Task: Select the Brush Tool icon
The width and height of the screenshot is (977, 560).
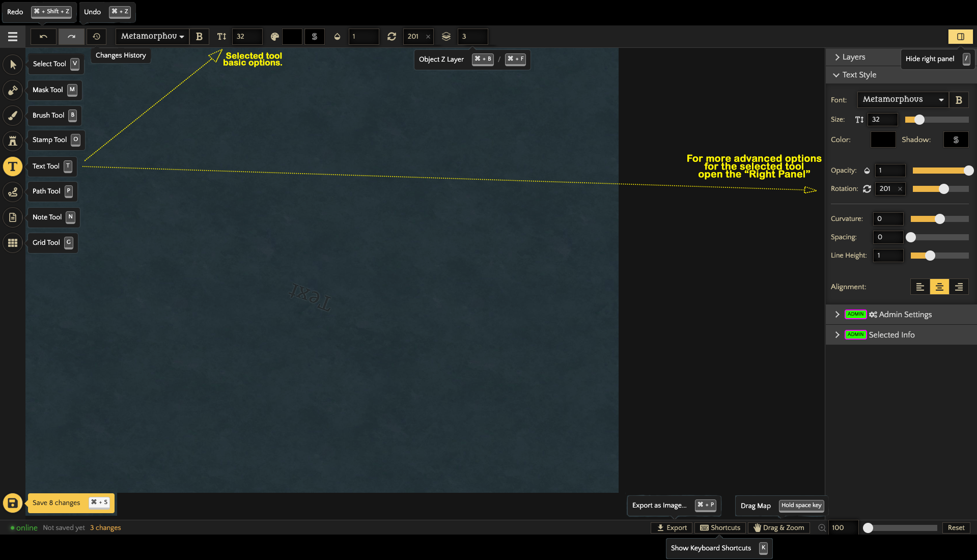Action: 13,116
